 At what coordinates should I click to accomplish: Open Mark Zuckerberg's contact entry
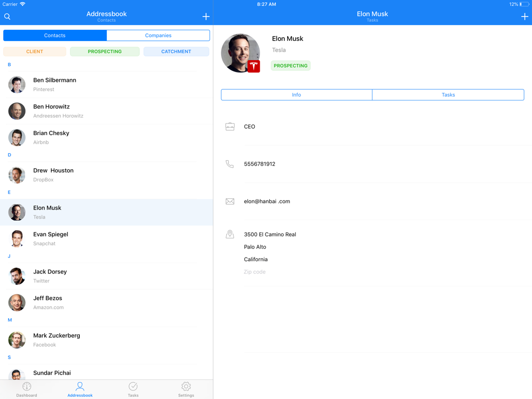point(106,340)
